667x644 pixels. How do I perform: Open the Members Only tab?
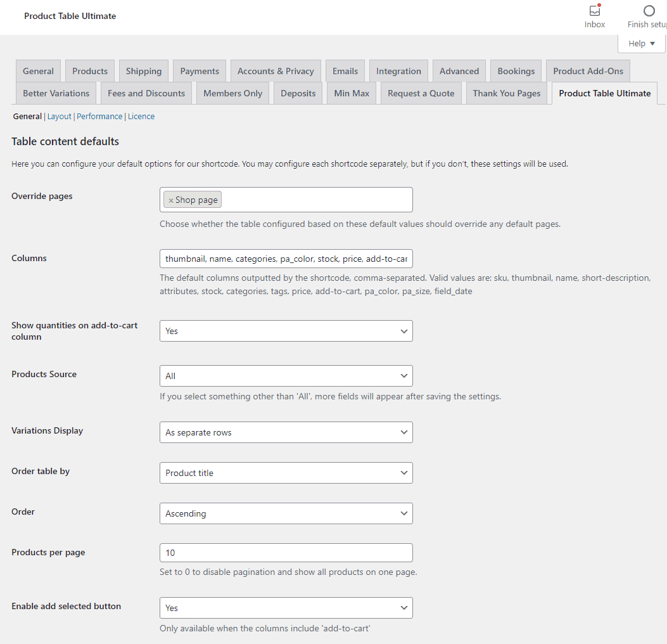(x=232, y=93)
